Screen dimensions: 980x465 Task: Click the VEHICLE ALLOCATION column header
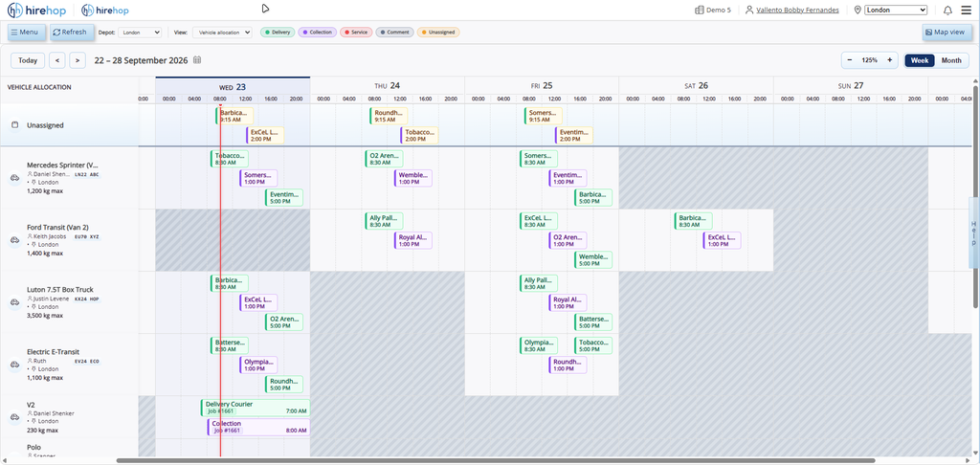(39, 87)
